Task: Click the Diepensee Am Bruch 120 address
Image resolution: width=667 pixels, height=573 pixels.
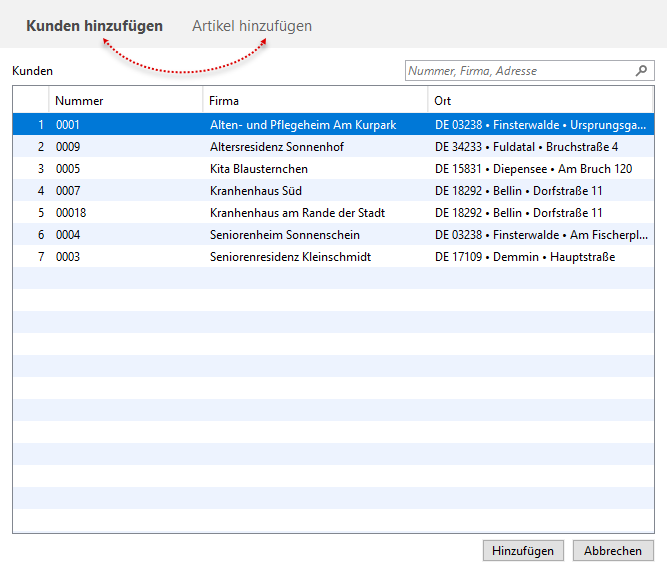Action: tap(533, 169)
